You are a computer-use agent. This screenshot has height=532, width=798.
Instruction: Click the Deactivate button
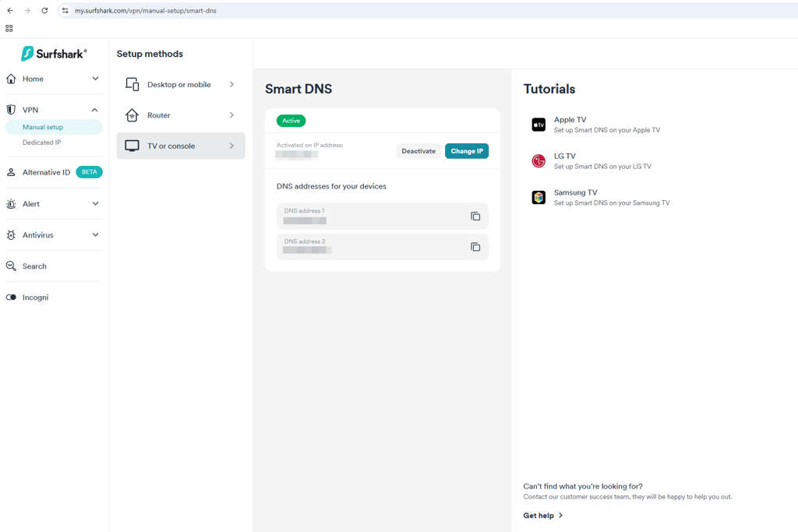click(x=418, y=151)
